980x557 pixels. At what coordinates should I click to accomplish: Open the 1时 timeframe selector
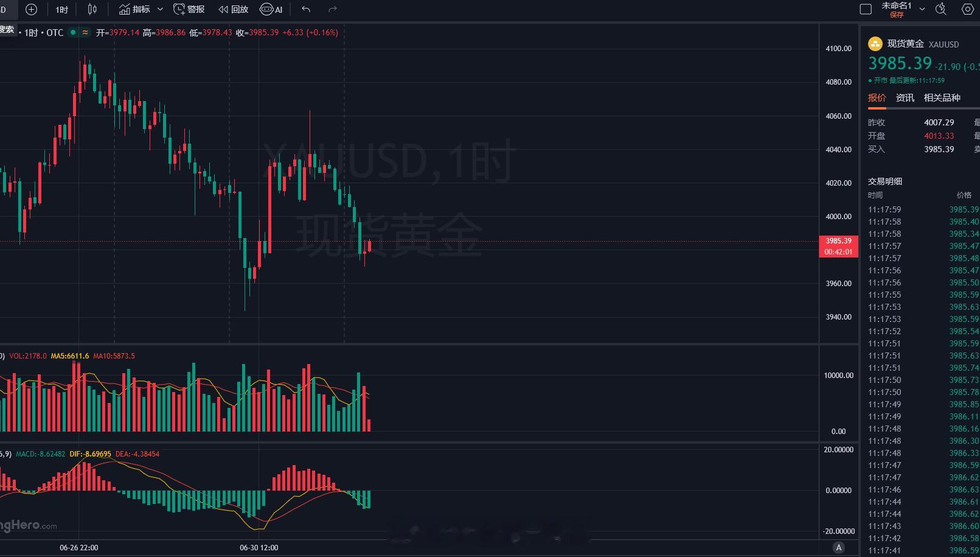click(61, 9)
